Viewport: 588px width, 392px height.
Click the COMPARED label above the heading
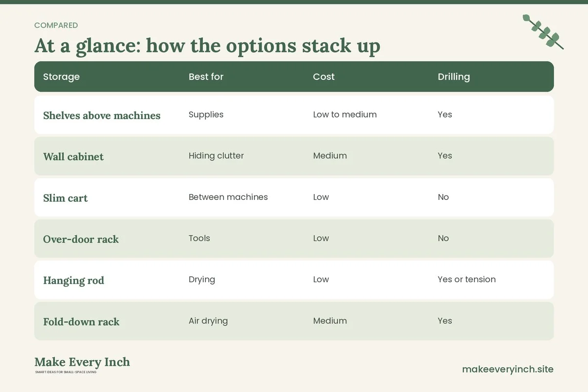(56, 25)
